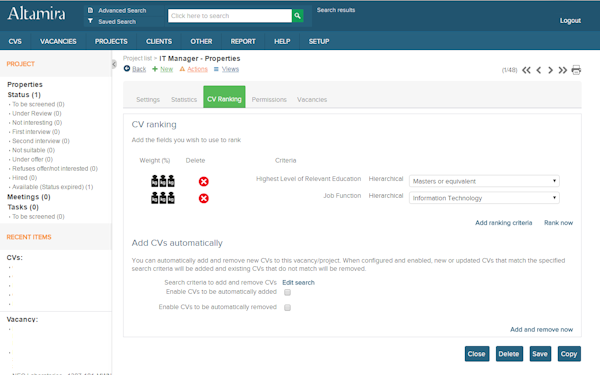The image size is (600, 375).
Task: Go to the next record arrow
Action: coord(550,70)
